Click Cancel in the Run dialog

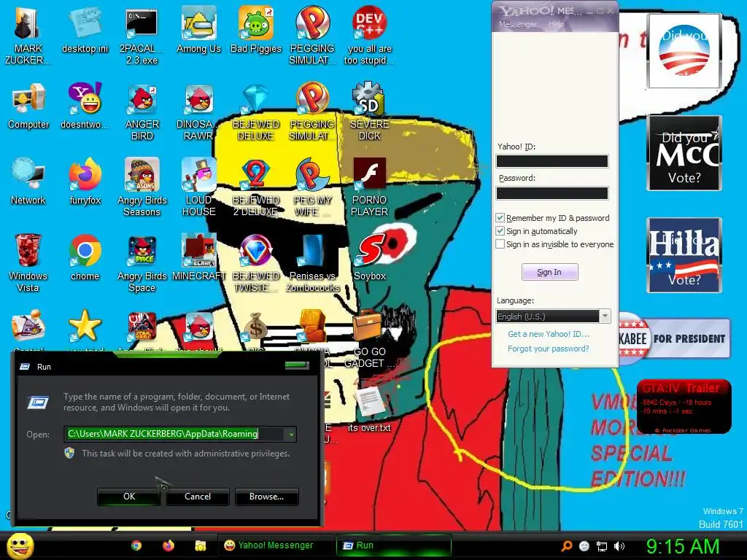(x=197, y=496)
